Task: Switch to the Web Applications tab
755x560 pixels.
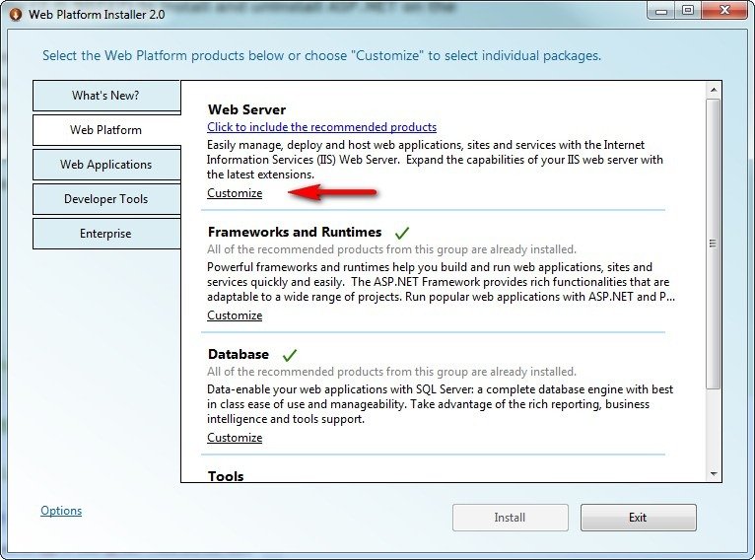Action: (x=105, y=165)
